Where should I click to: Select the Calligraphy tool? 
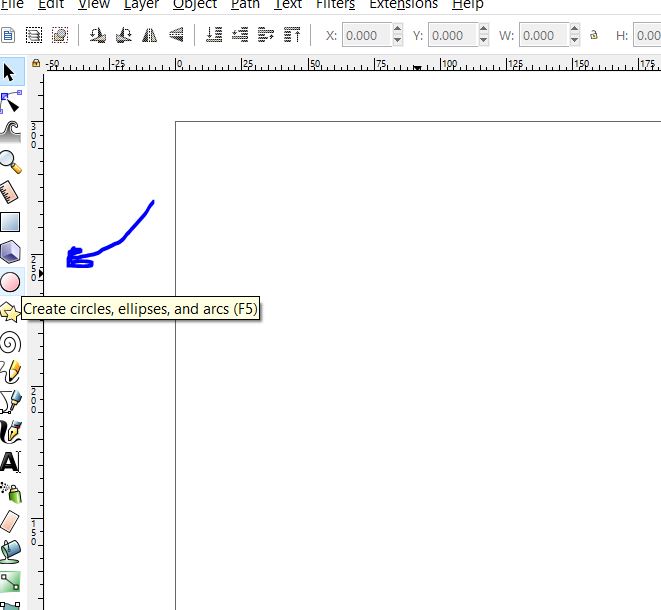pos(10,432)
